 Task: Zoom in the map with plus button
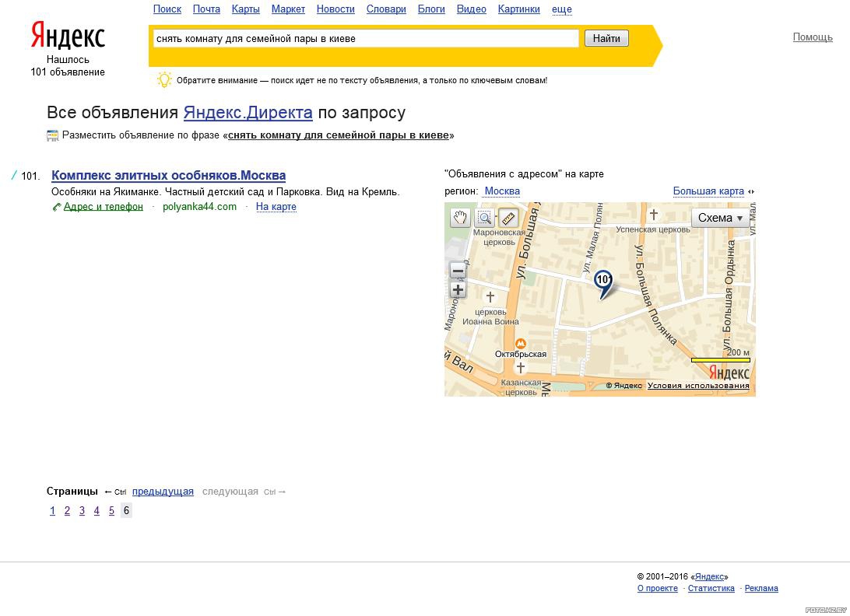click(x=458, y=290)
